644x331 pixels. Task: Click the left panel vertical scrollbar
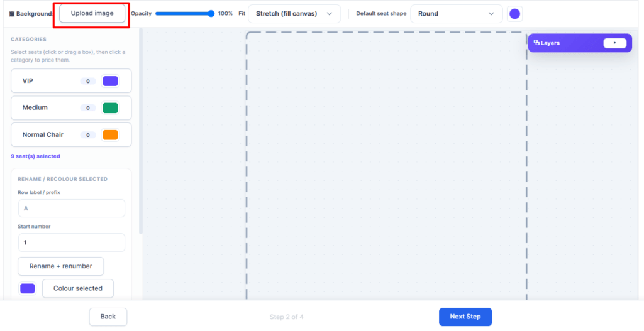click(x=141, y=131)
